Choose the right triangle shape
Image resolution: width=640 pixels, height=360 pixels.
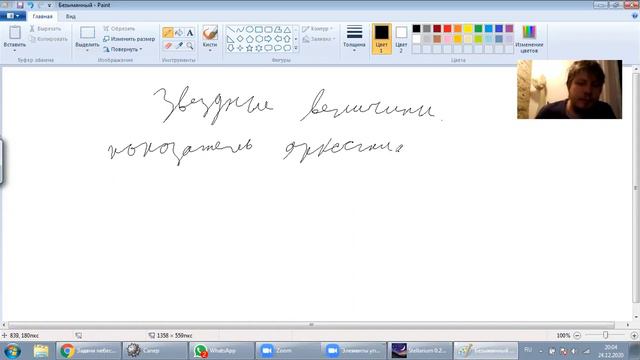click(231, 39)
